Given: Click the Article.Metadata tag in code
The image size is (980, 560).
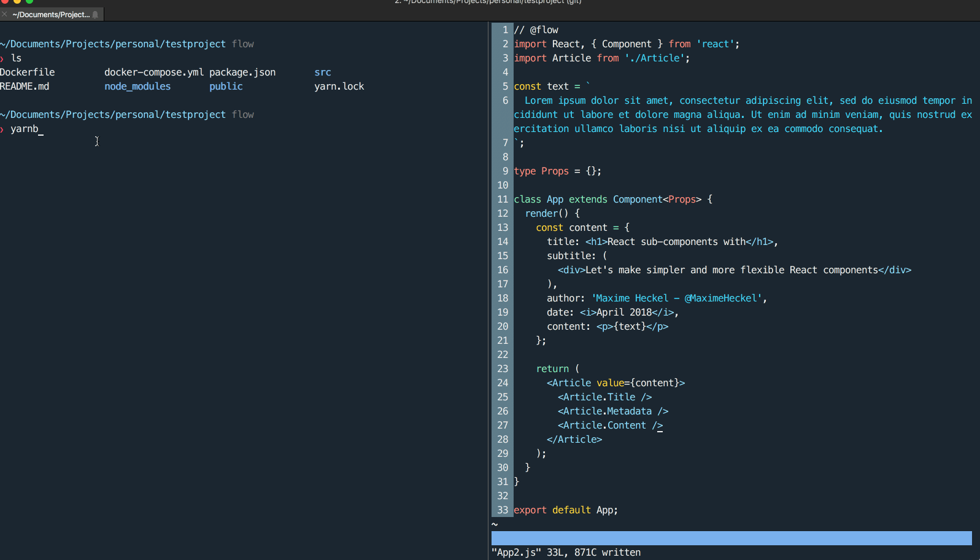Looking at the screenshot, I should (607, 411).
